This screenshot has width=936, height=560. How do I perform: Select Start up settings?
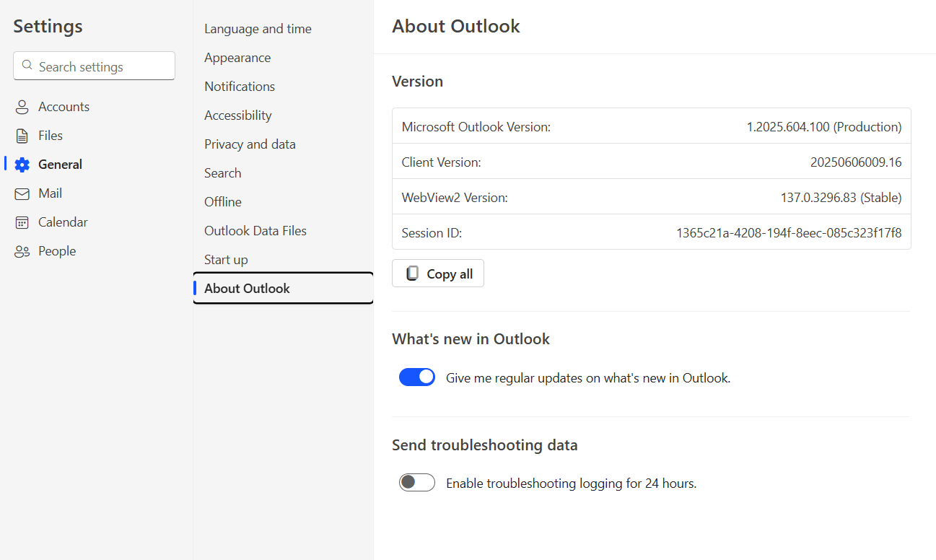coord(225,259)
